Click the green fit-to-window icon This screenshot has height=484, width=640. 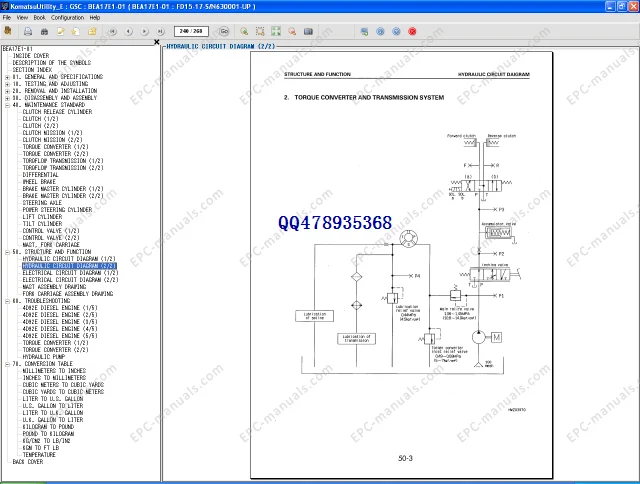click(276, 31)
